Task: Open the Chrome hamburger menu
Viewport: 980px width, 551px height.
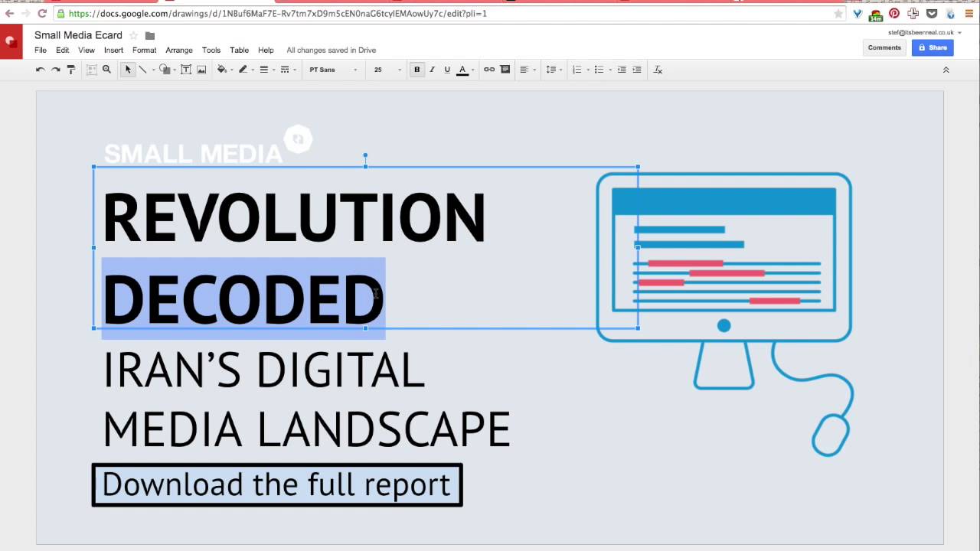Action: pos(969,13)
